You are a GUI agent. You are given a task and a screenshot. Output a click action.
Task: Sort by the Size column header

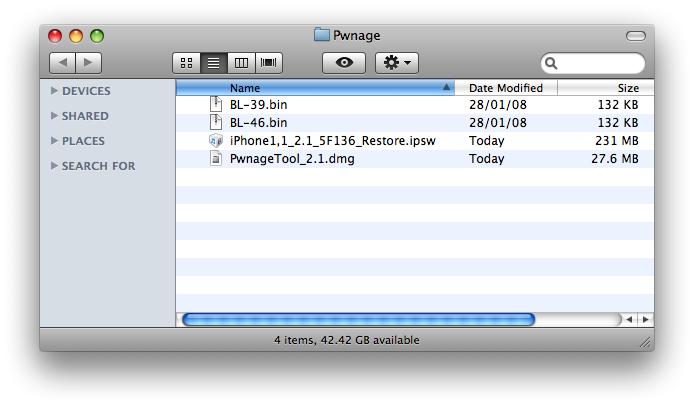pyautogui.click(x=605, y=88)
